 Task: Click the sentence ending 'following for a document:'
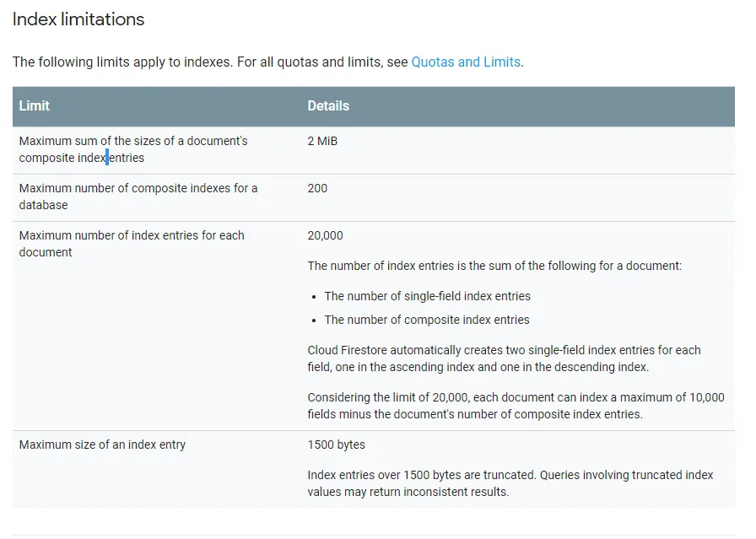[x=494, y=266]
